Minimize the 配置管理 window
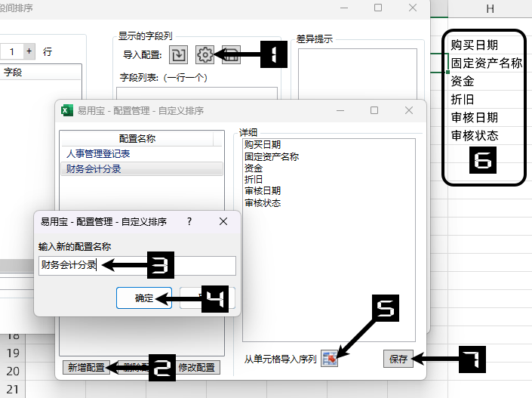Viewport: 532px width, 398px height. coord(340,110)
